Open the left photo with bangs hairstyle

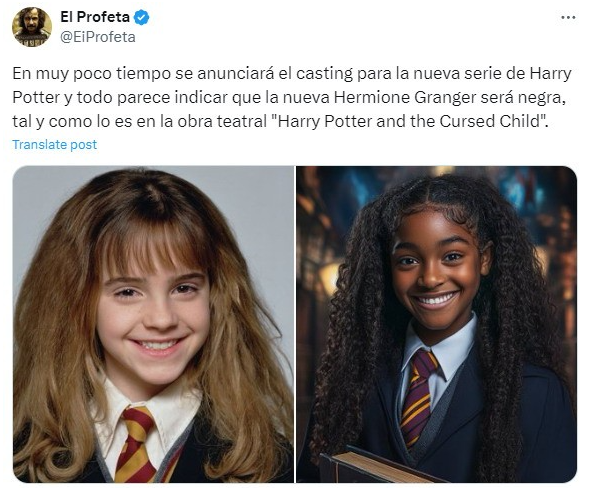pos(153,324)
